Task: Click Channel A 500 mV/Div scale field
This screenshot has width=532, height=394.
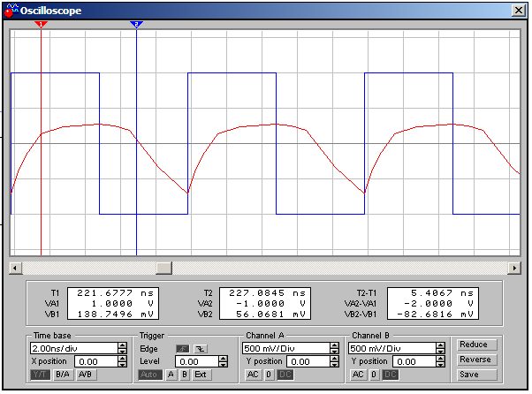Action: click(x=286, y=348)
